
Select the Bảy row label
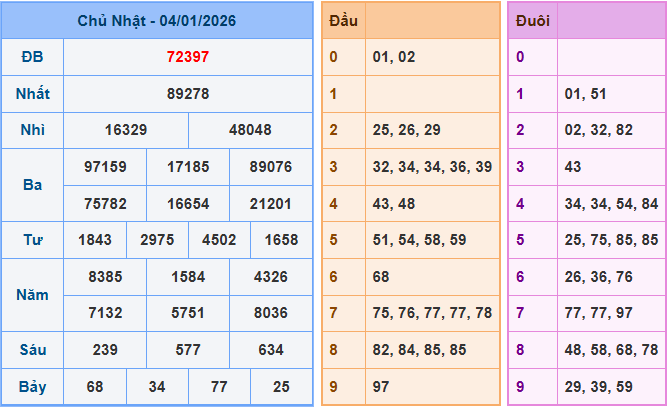click(x=32, y=386)
